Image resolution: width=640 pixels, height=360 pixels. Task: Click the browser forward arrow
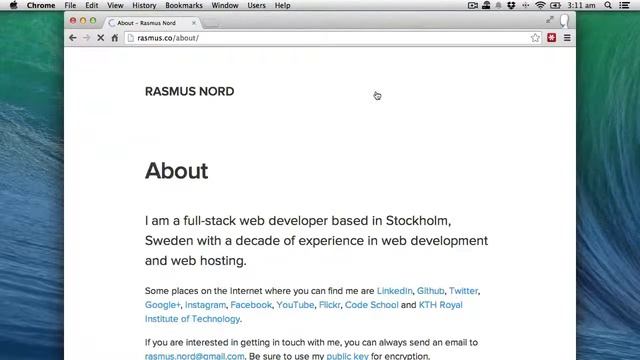click(87, 38)
